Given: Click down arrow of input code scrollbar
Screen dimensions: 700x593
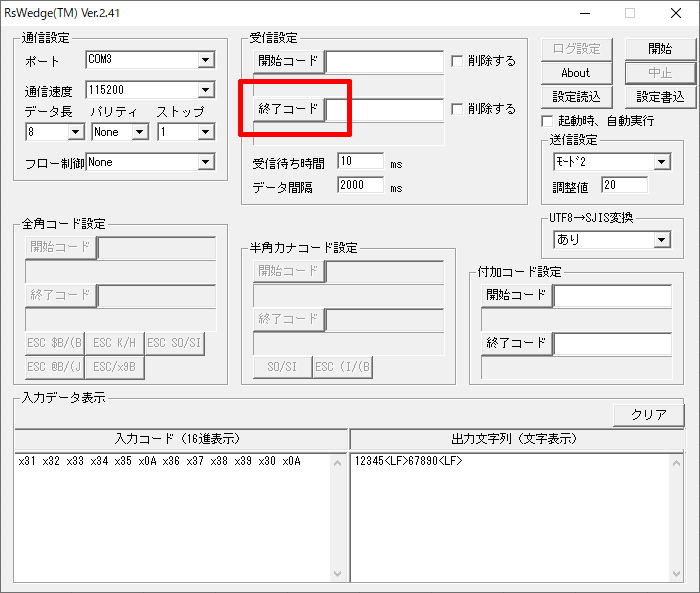Looking at the screenshot, I should (338, 574).
